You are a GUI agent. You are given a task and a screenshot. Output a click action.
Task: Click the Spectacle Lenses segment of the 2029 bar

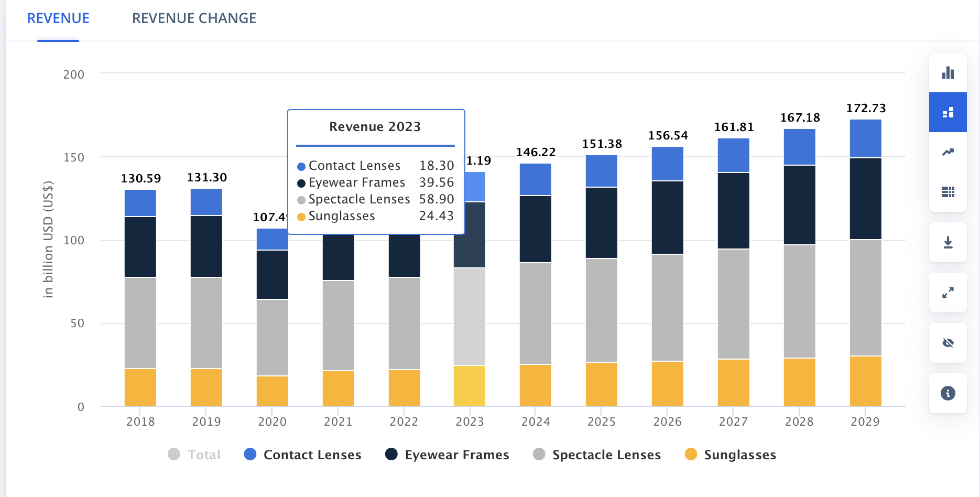point(865,298)
